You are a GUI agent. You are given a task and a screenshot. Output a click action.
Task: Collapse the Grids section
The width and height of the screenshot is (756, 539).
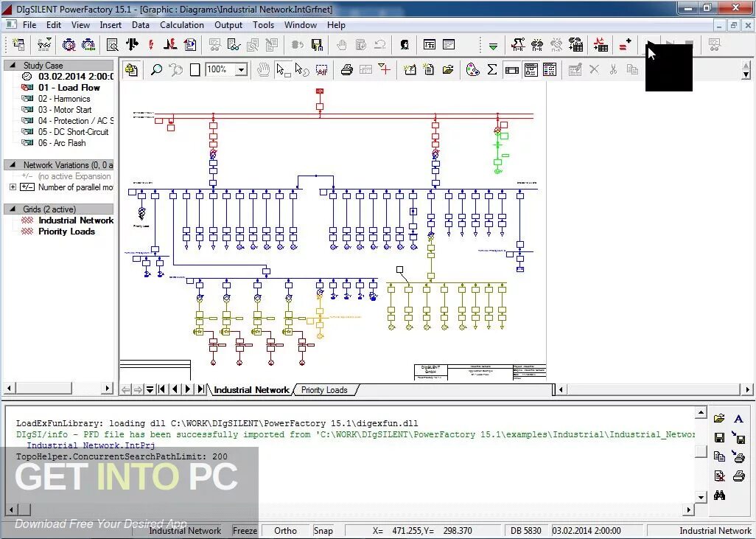(13, 209)
